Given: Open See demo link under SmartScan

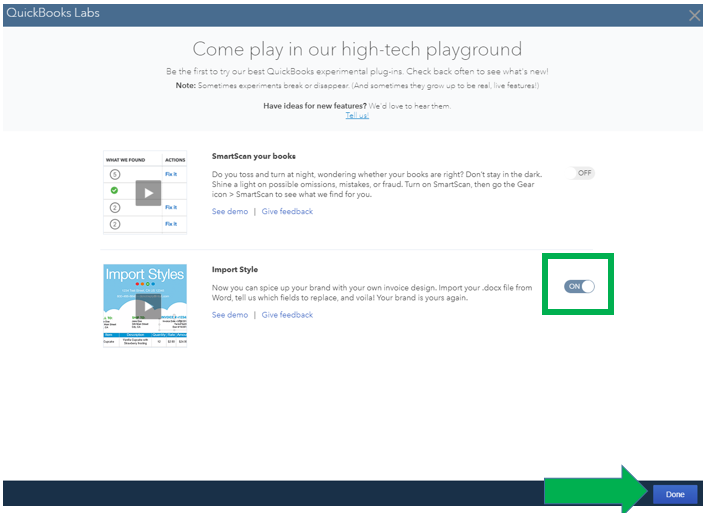Looking at the screenshot, I should click(x=230, y=211).
